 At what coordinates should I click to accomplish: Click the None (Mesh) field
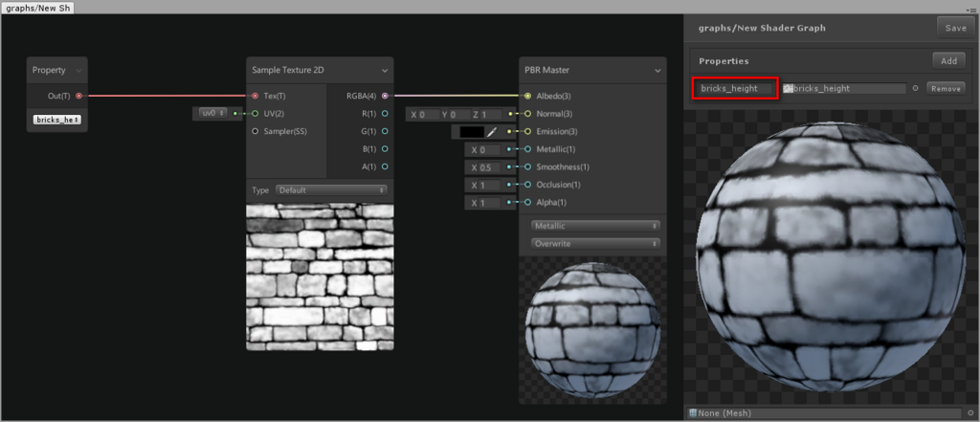(824, 413)
